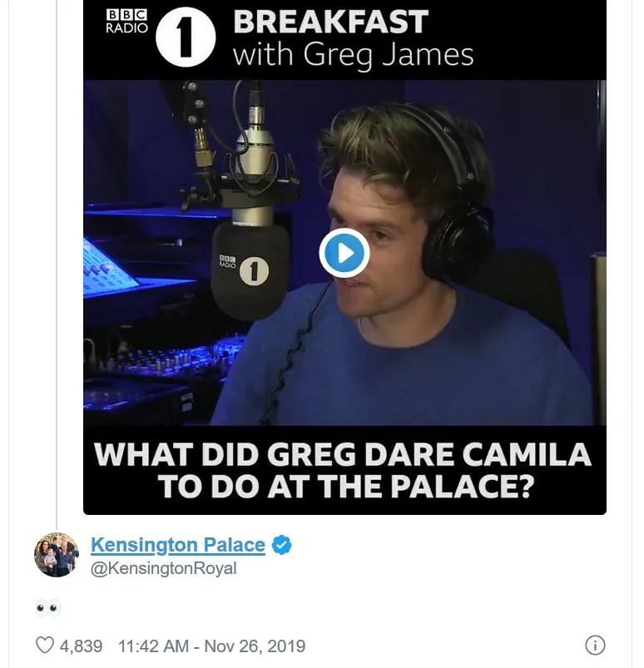Click the eyes emoji in tweet
This screenshot has width=644, height=668.
(x=47, y=608)
